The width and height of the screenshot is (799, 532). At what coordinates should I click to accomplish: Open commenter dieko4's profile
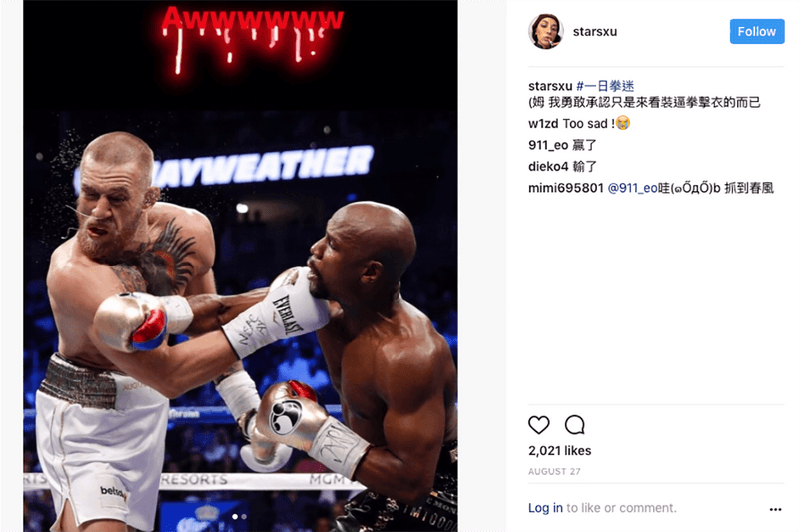pyautogui.click(x=548, y=167)
